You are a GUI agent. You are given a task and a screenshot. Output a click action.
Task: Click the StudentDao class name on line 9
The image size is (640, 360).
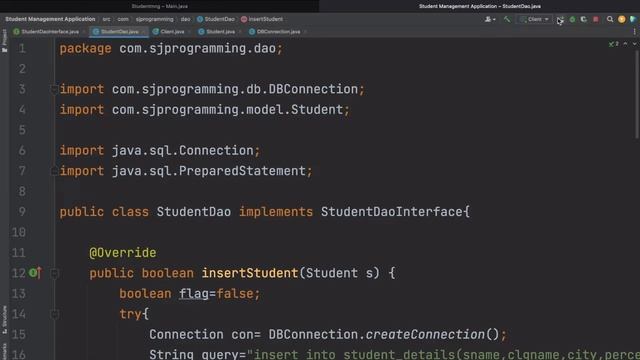[193, 211]
